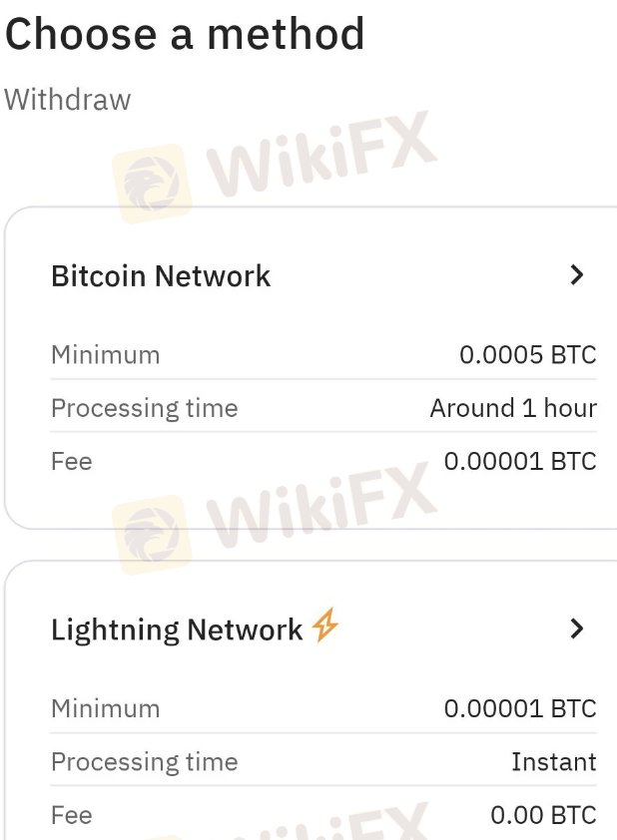
Task: Click the Lightning Network bolt icon
Action: [325, 627]
